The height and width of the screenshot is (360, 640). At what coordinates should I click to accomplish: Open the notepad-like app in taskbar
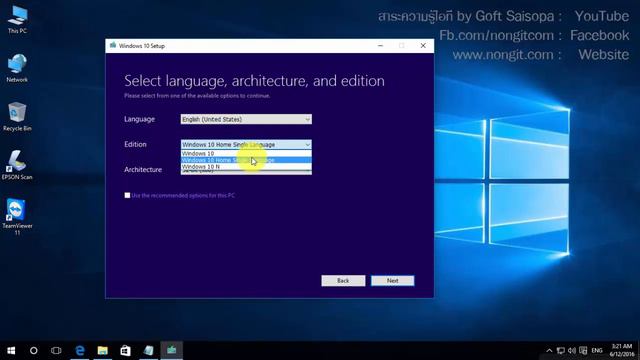click(x=149, y=350)
